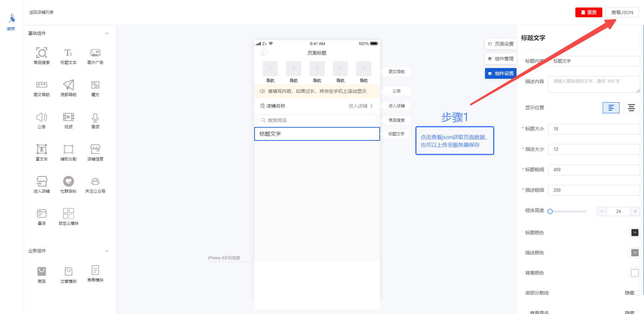The image size is (644, 314).
Task: Add the 表单模块 component
Action: point(95,274)
